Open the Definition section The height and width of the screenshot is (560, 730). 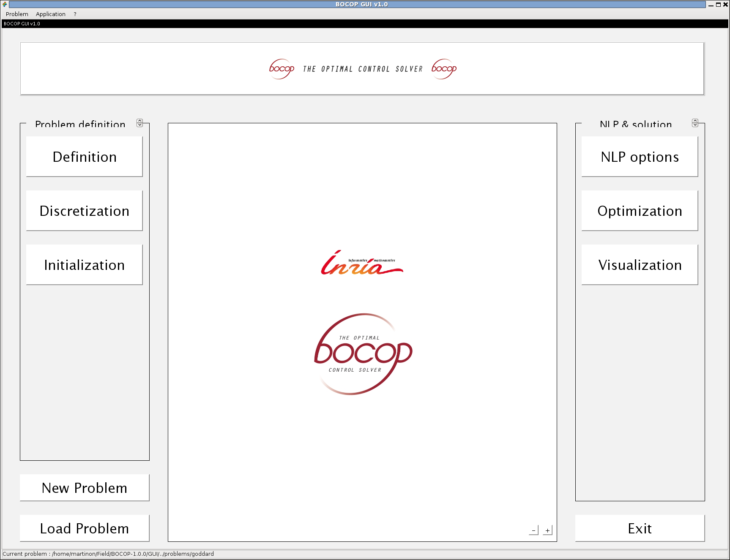pyautogui.click(x=85, y=157)
